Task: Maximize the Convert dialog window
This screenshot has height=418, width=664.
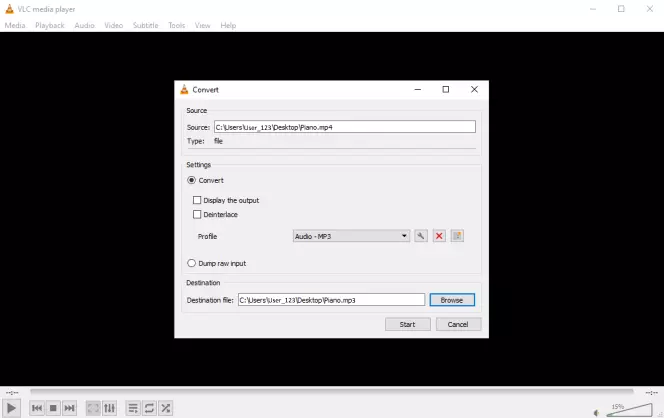Action: (x=446, y=89)
